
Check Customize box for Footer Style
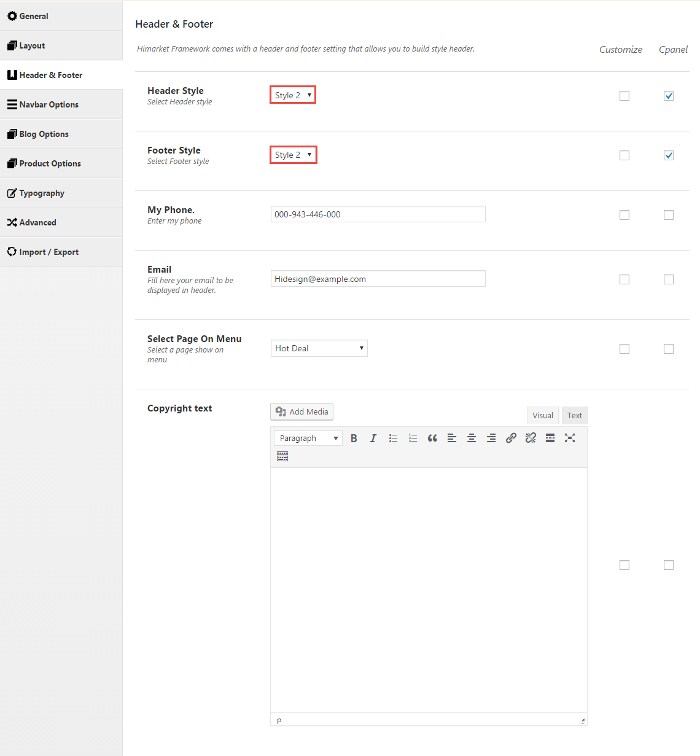624,155
